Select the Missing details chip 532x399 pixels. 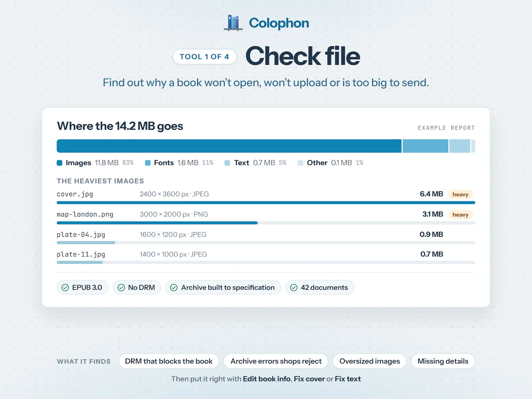443,361
